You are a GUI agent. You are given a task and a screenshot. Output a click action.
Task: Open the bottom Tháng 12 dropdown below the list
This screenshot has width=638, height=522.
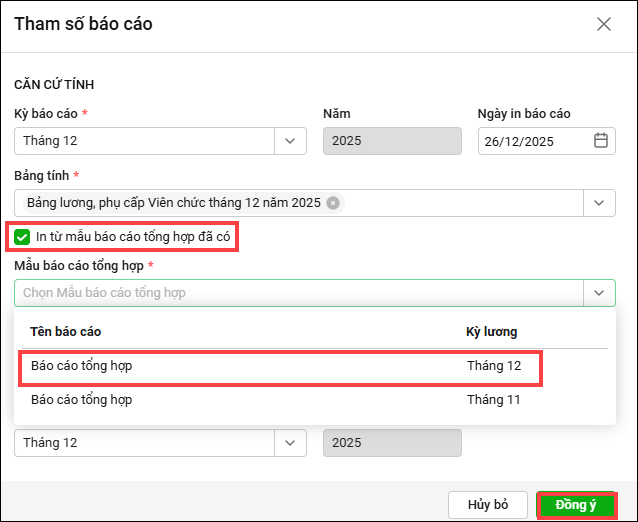tap(290, 442)
